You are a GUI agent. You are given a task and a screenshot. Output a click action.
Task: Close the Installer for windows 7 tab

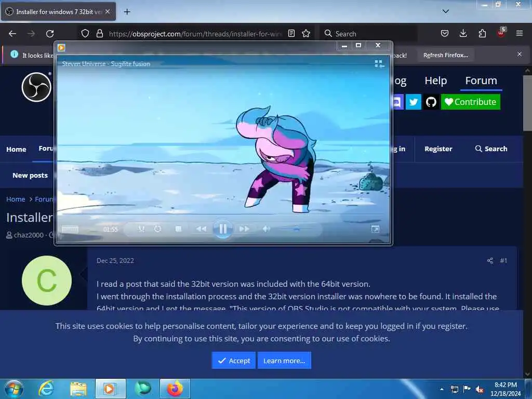pyautogui.click(x=108, y=11)
